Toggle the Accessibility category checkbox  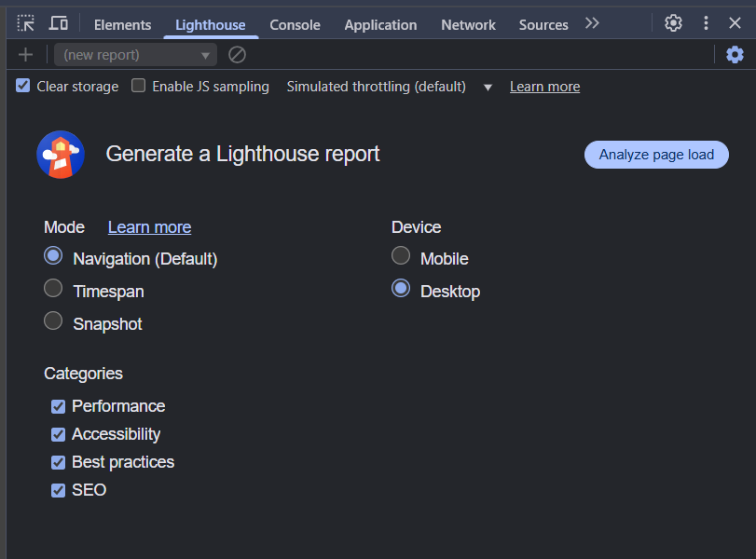tap(59, 435)
